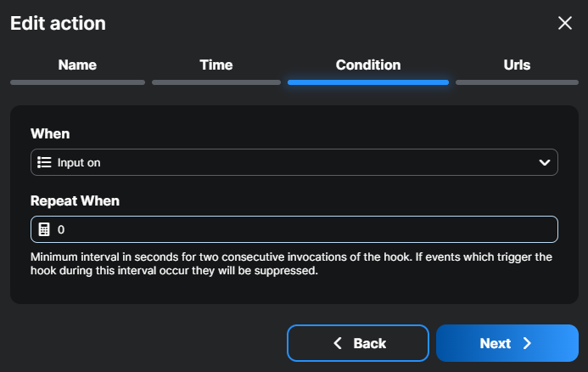Go back with the Back button
588x372 pixels.
pos(358,343)
